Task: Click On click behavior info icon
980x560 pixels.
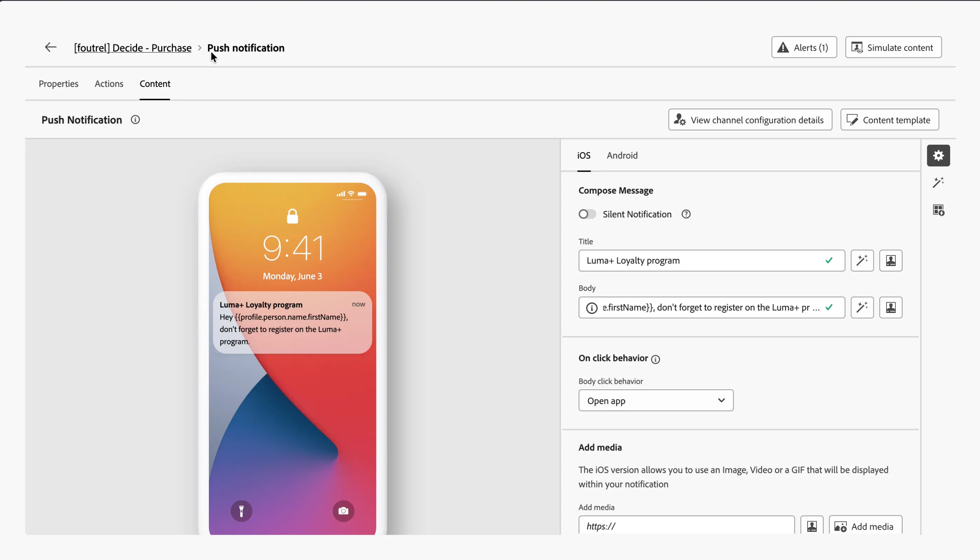Action: (655, 359)
